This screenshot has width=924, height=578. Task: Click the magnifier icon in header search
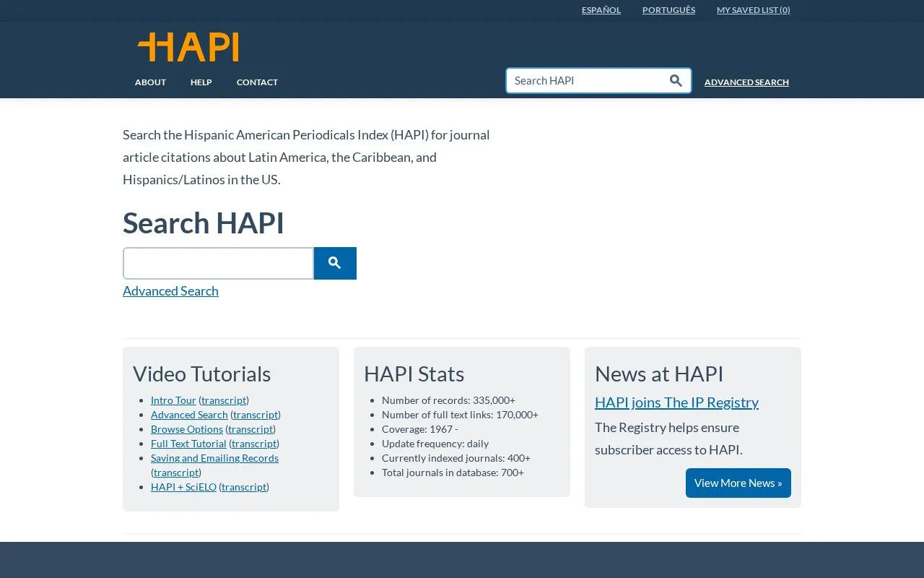(676, 81)
